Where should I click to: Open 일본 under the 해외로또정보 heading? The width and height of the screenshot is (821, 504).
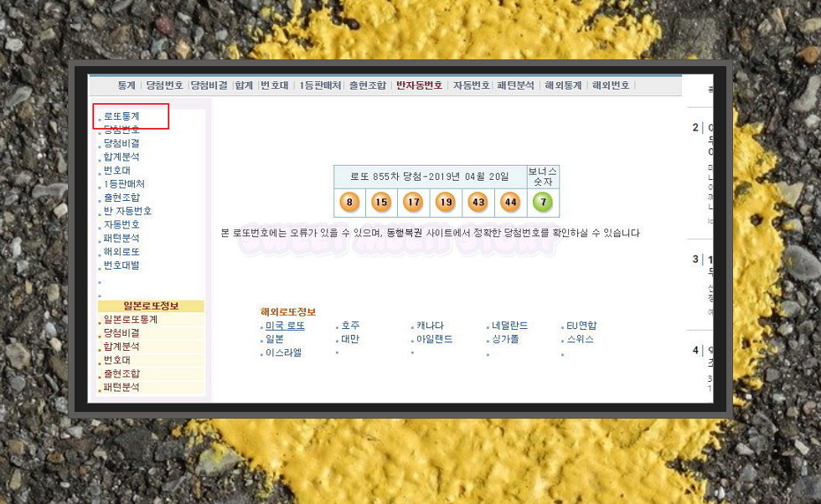(x=275, y=340)
